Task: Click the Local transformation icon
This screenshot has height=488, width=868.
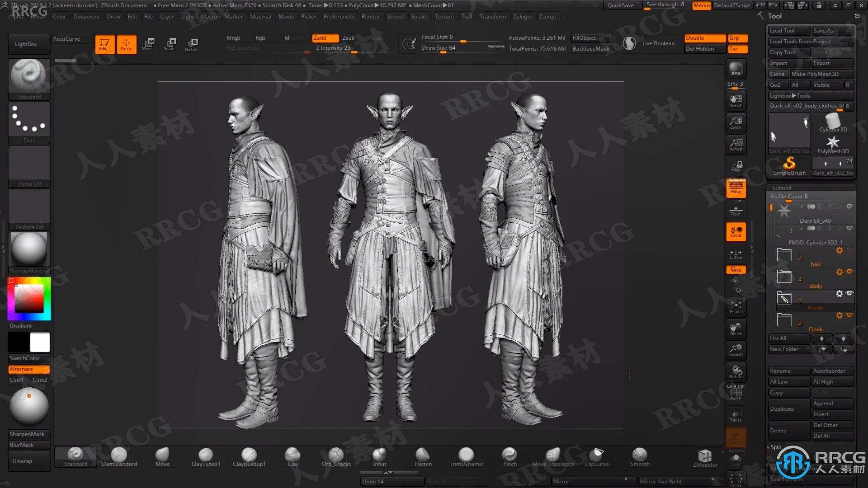Action: (736, 232)
